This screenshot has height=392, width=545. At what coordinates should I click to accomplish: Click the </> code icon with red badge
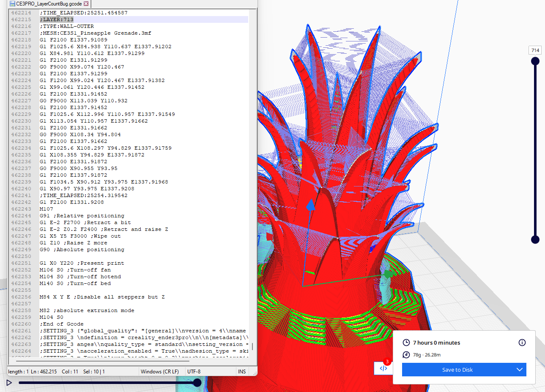point(383,368)
